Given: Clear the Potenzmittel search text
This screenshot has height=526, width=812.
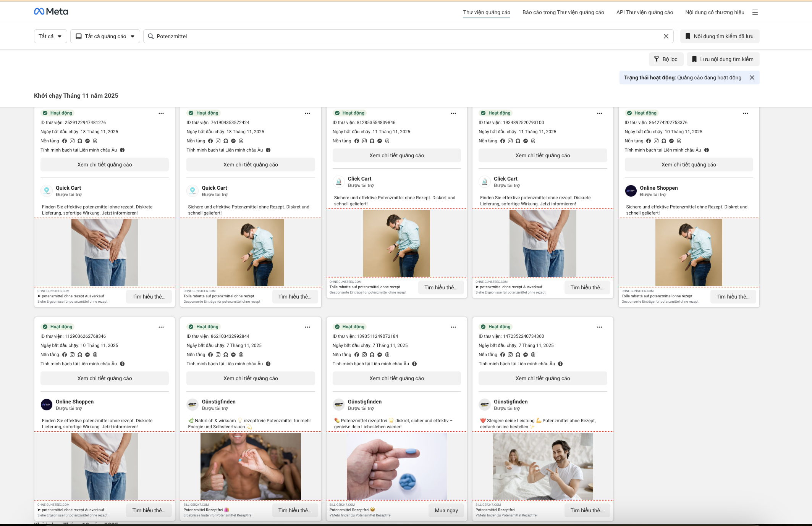Looking at the screenshot, I should [x=666, y=36].
